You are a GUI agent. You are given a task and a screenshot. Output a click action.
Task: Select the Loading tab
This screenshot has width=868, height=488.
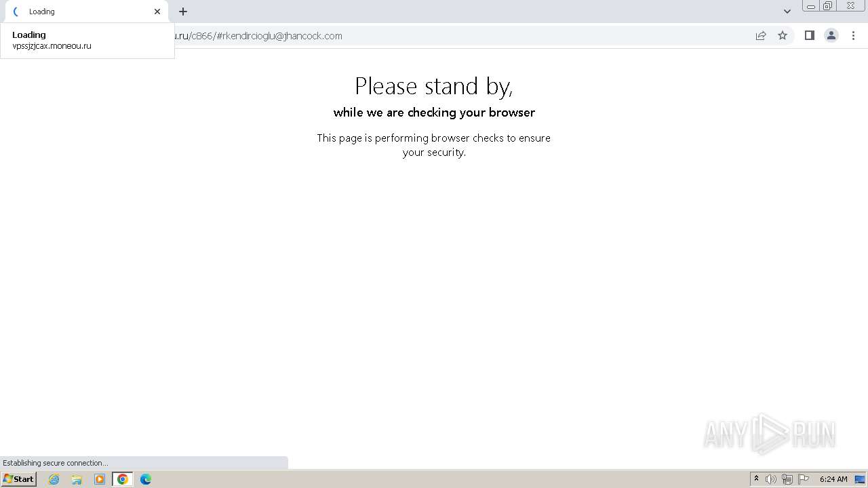[85, 12]
